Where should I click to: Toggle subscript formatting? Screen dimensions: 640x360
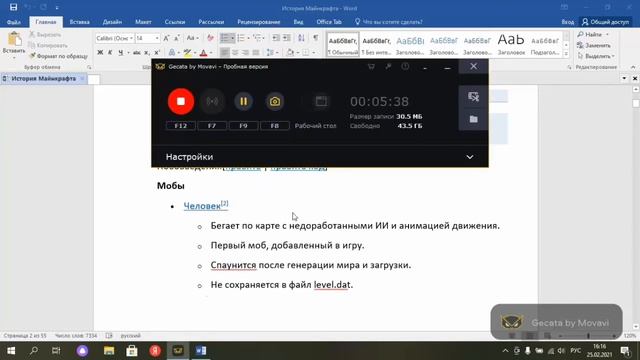click(147, 52)
